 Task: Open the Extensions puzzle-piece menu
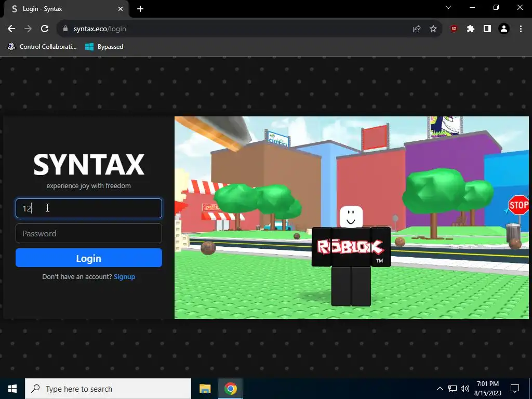click(471, 29)
